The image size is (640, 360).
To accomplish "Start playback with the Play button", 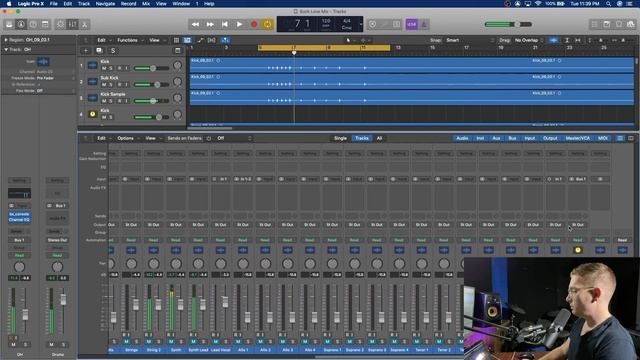I will (239, 24).
